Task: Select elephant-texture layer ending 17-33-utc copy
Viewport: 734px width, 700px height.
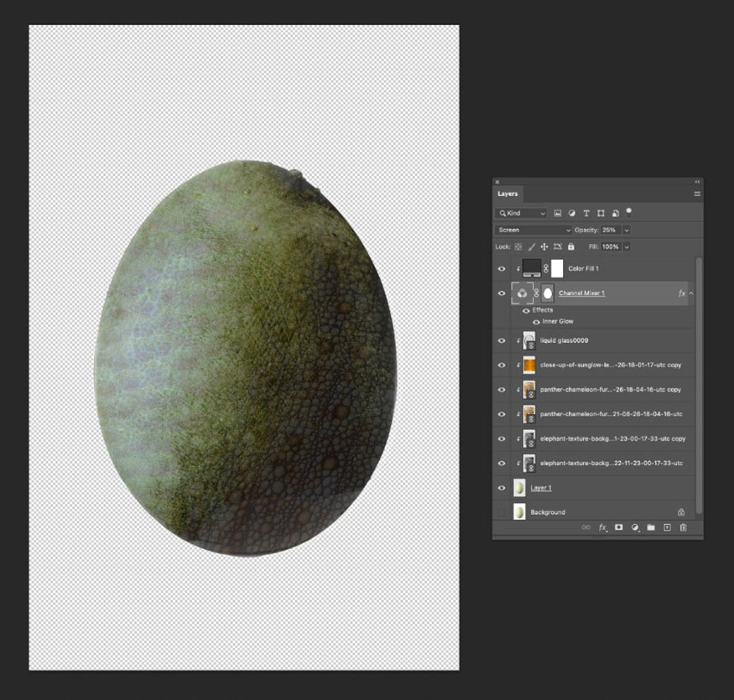Action: pos(612,438)
